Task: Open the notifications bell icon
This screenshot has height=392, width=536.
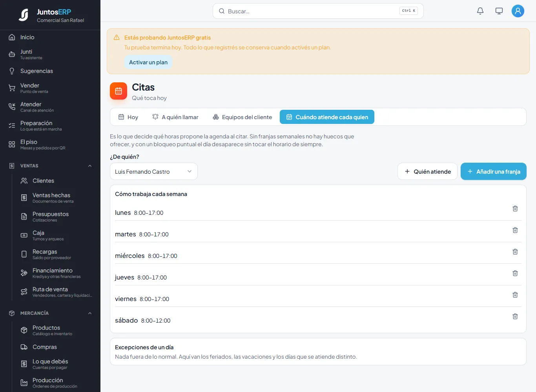Action: click(480, 11)
